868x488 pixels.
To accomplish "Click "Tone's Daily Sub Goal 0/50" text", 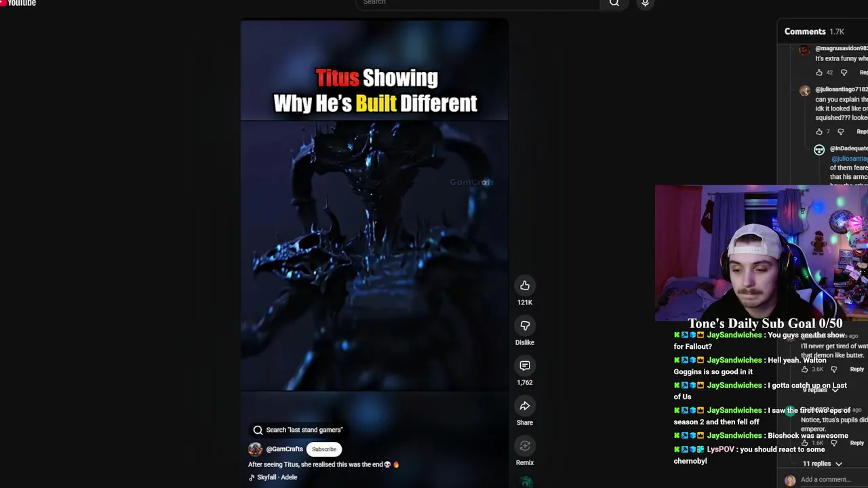I will pos(765,324).
